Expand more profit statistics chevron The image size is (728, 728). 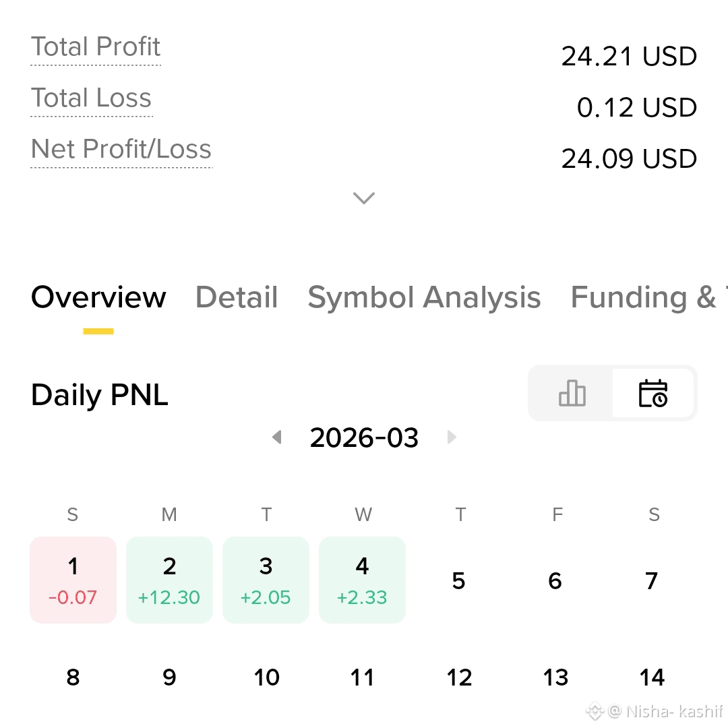363,198
